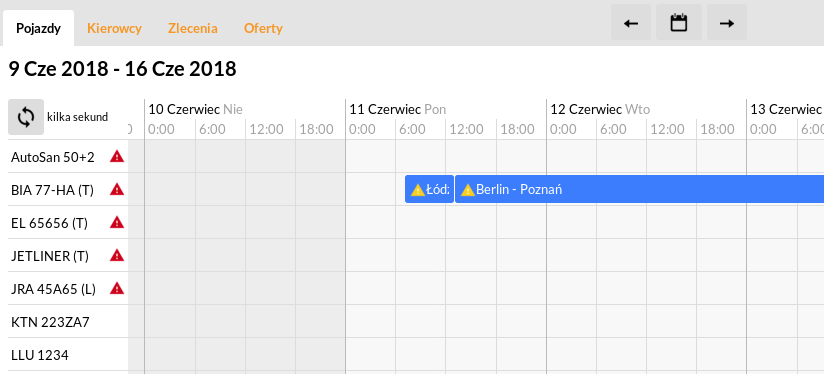This screenshot has height=374, width=824.
Task: Click yellow warning icon on Łódź event
Action: click(x=418, y=190)
